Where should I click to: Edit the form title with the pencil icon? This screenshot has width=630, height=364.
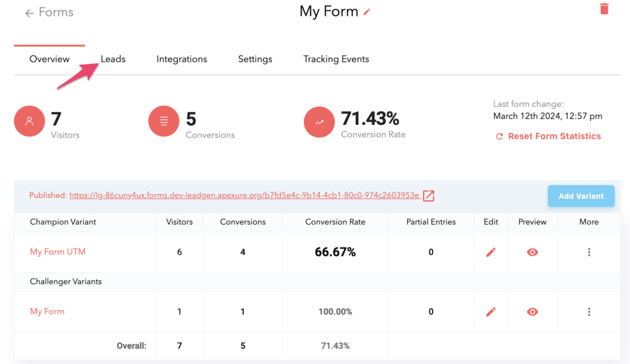(367, 12)
